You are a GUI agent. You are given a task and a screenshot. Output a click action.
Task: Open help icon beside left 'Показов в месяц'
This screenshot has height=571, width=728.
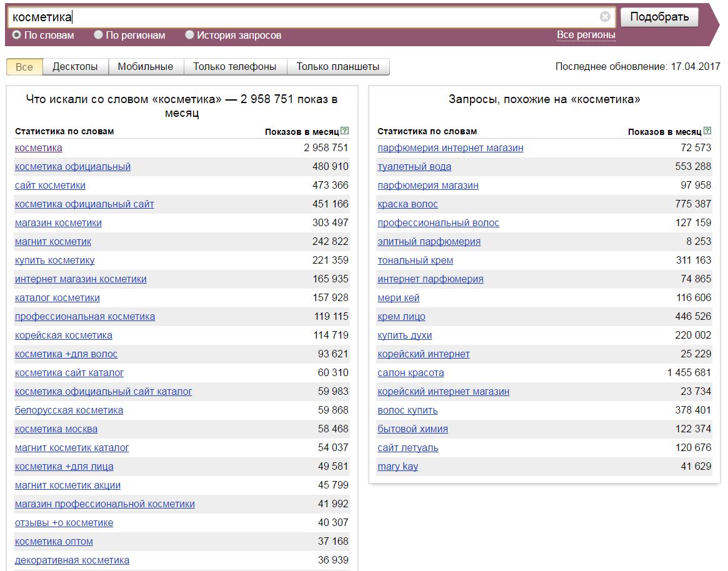pyautogui.click(x=344, y=131)
